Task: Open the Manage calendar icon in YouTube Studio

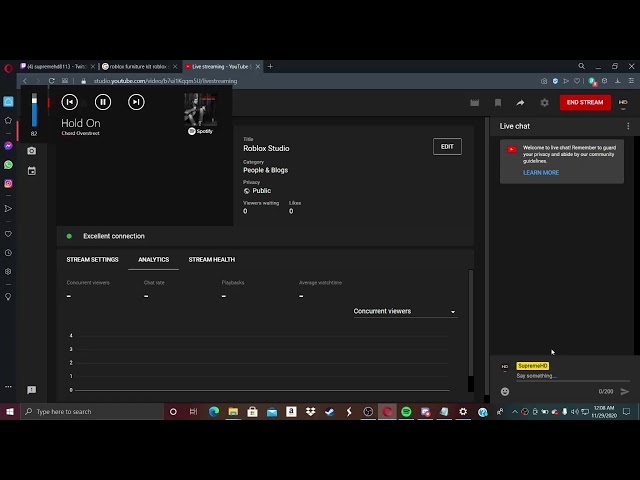Action: click(x=31, y=171)
